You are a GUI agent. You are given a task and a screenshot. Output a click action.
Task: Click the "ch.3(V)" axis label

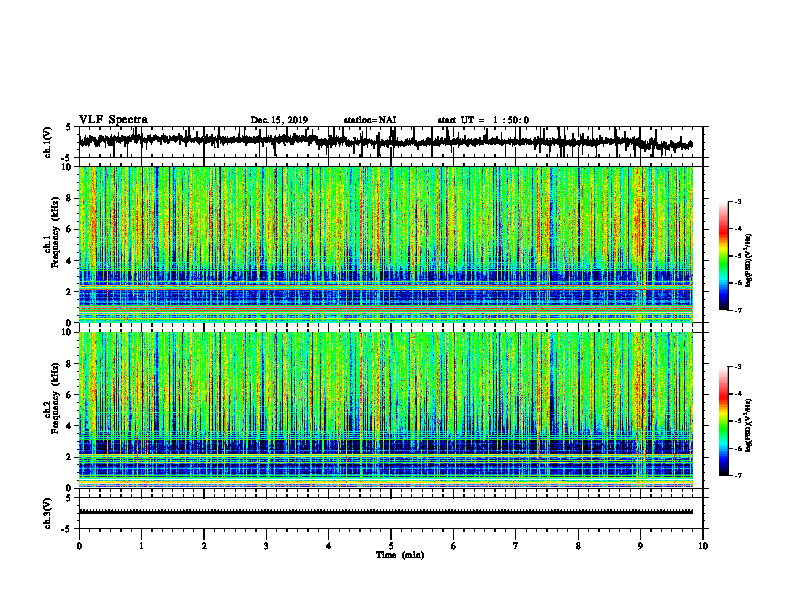pyautogui.click(x=48, y=513)
